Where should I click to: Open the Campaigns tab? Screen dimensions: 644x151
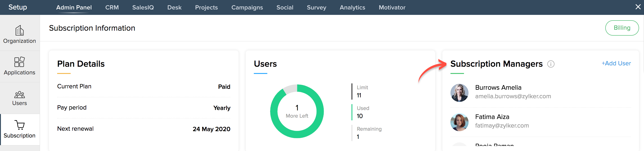coord(247,7)
